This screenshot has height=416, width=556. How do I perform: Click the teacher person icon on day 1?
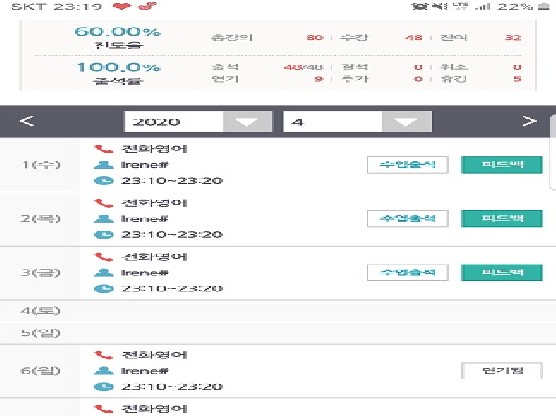pyautogui.click(x=104, y=165)
